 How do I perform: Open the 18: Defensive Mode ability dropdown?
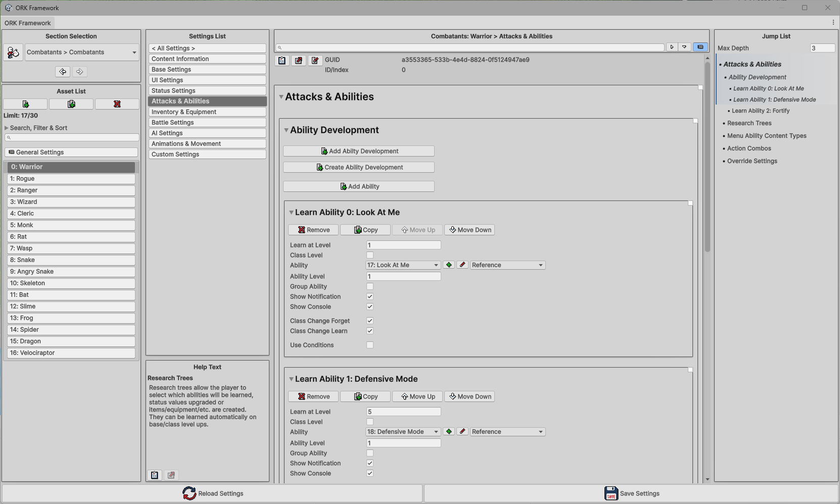(403, 432)
